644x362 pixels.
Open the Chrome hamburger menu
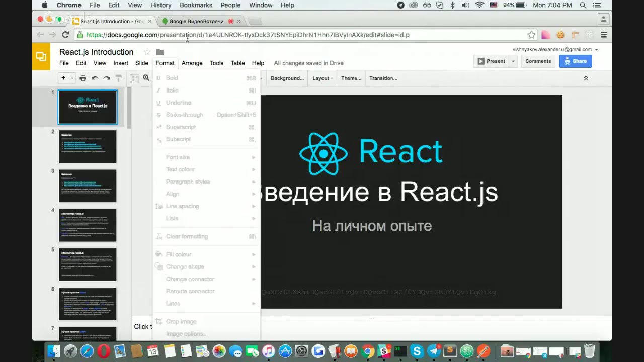pyautogui.click(x=604, y=35)
